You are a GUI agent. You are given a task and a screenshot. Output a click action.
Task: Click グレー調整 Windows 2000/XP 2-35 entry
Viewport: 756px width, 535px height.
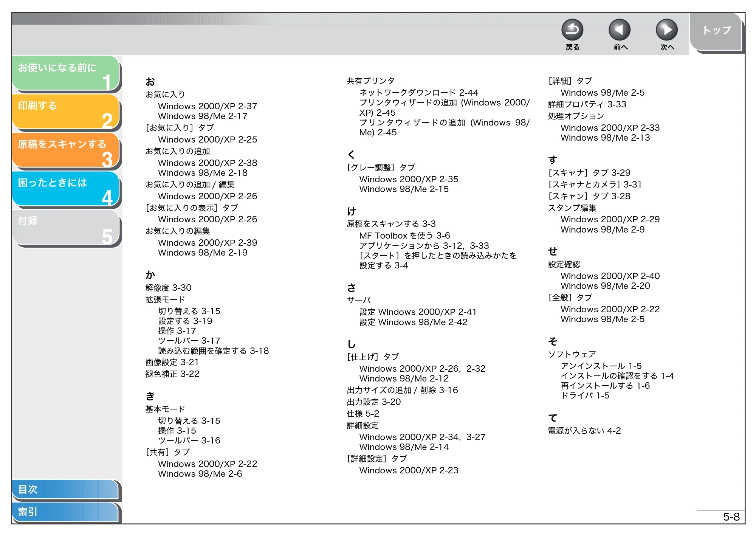[409, 179]
